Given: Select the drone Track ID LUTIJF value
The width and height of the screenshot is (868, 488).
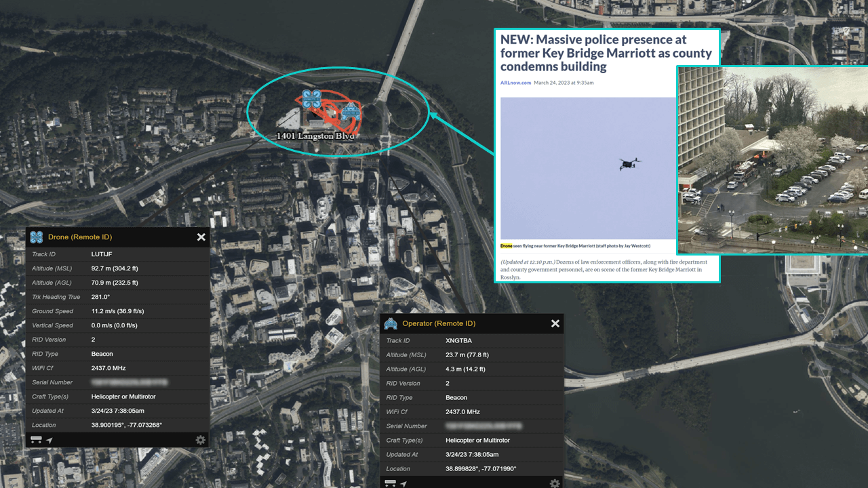Looking at the screenshot, I should tap(103, 254).
